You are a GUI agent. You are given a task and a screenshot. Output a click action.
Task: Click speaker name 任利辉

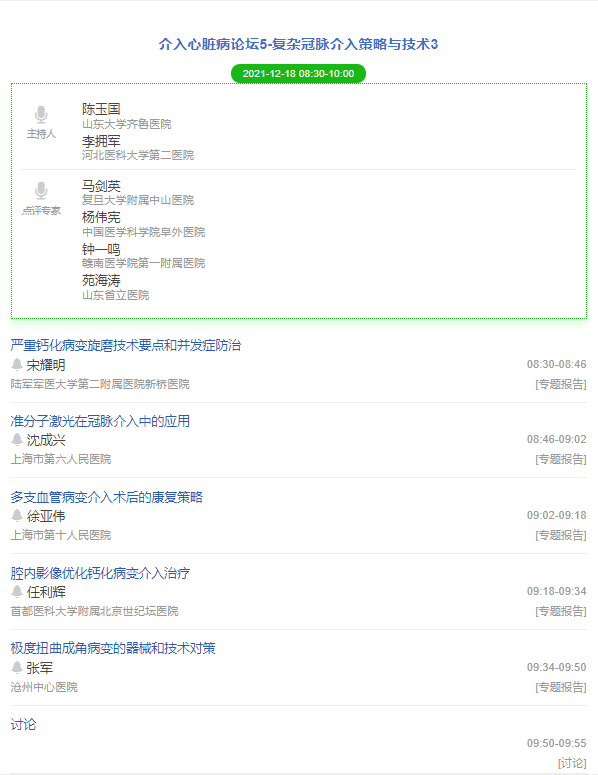pyautogui.click(x=46, y=592)
